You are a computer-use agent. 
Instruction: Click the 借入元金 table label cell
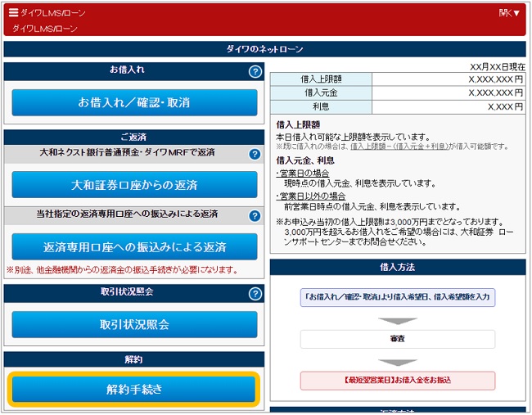pos(321,92)
